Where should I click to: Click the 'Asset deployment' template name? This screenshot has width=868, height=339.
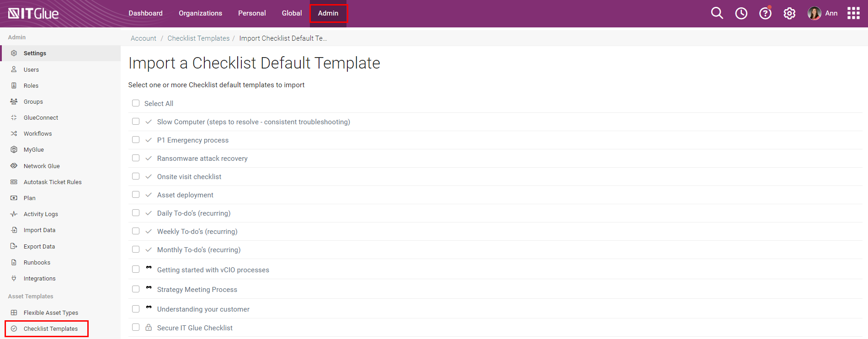coord(185,195)
